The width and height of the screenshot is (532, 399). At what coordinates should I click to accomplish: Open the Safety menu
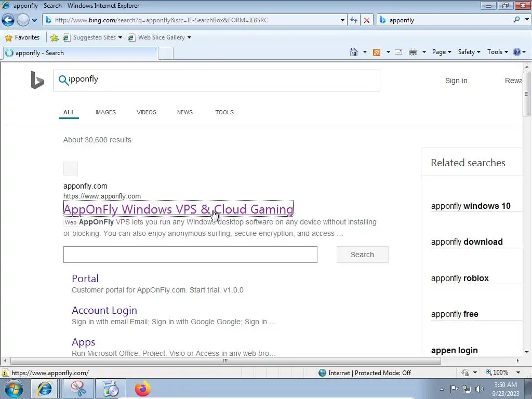(469, 52)
